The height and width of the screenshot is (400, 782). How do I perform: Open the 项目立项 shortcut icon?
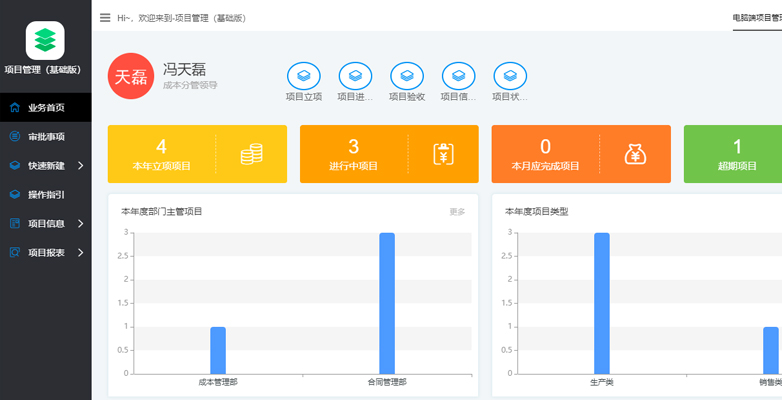(x=303, y=75)
